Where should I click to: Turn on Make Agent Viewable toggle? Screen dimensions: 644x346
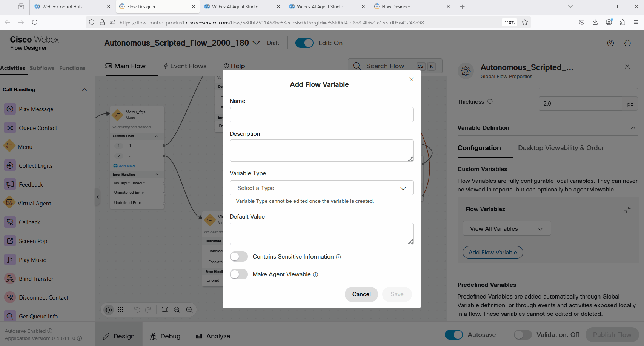pyautogui.click(x=239, y=274)
